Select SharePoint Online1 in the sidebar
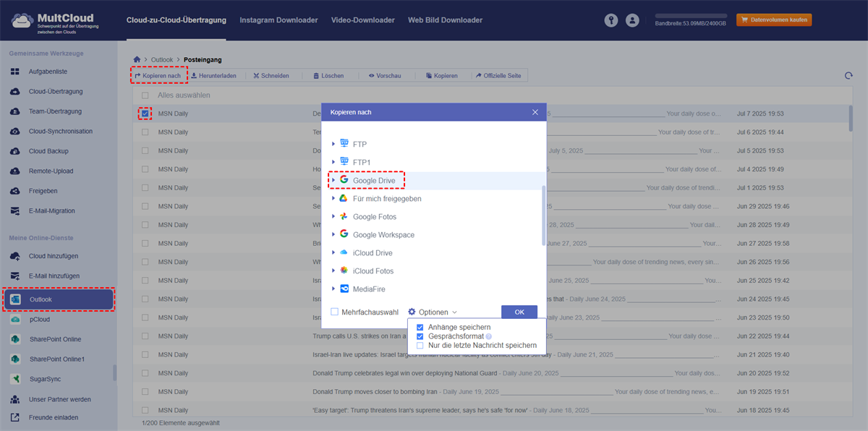 click(56, 359)
